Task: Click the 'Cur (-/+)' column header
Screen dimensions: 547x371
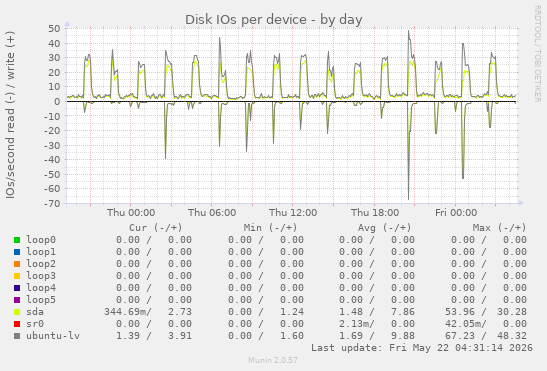Action: 156,228
